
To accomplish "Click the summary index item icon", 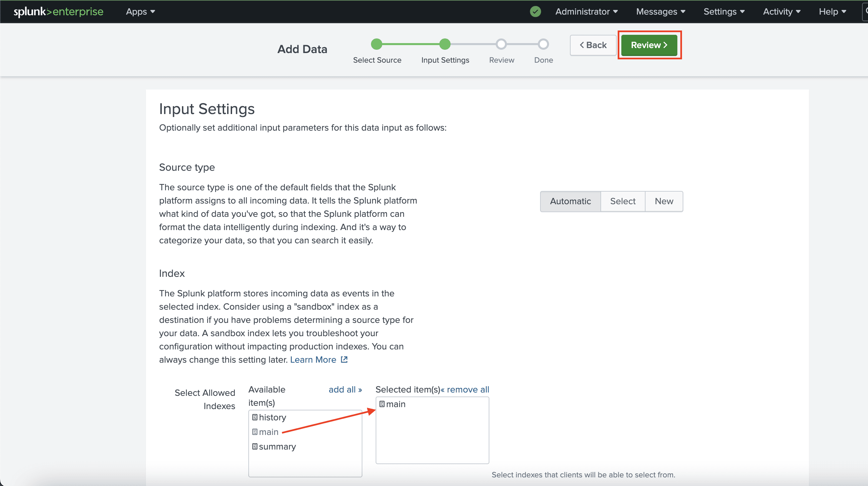I will pyautogui.click(x=255, y=447).
